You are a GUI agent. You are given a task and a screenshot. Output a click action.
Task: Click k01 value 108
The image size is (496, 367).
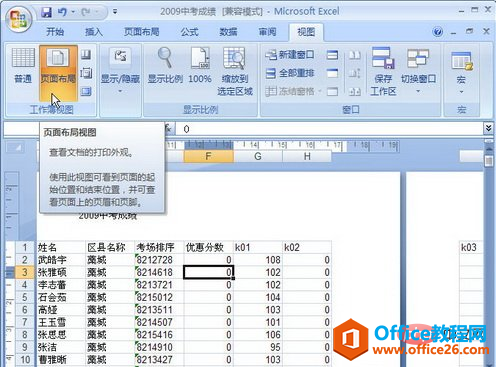(x=258, y=260)
